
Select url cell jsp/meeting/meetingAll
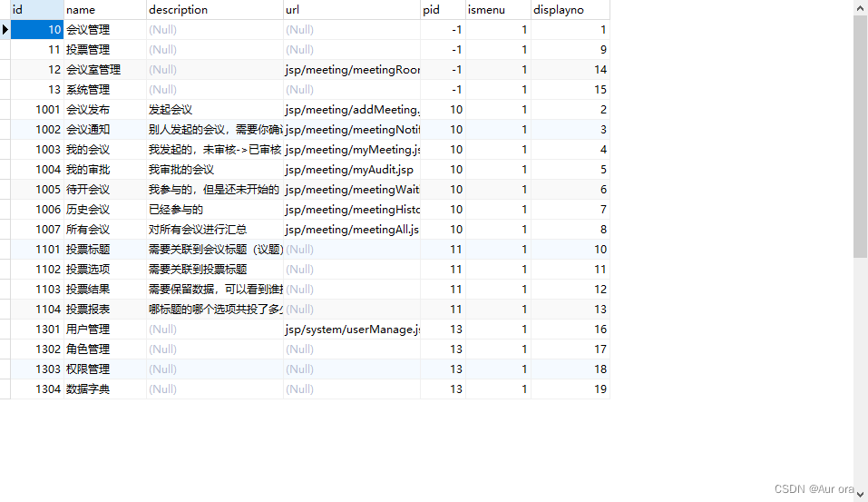(352, 230)
